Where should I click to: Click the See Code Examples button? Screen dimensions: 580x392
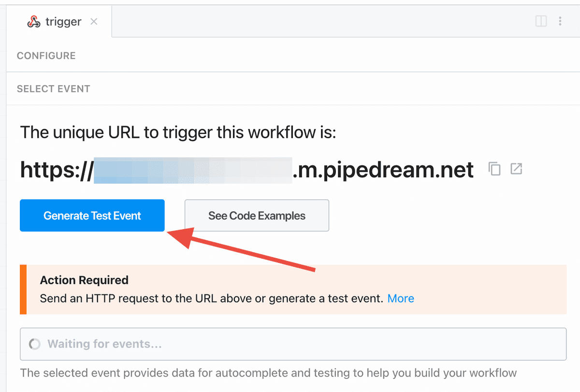coord(257,216)
